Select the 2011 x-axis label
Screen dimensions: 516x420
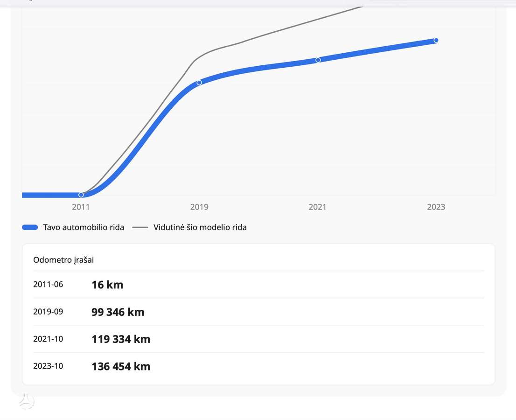tap(81, 207)
